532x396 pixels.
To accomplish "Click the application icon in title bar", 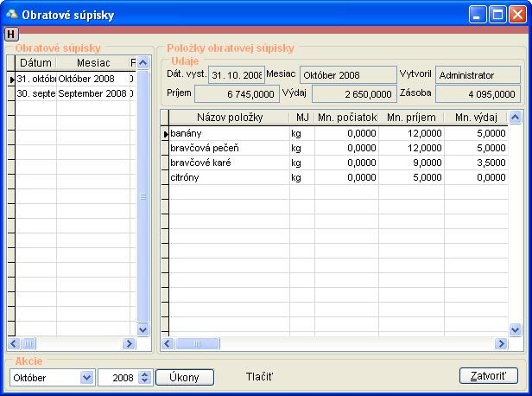I will click(x=12, y=14).
